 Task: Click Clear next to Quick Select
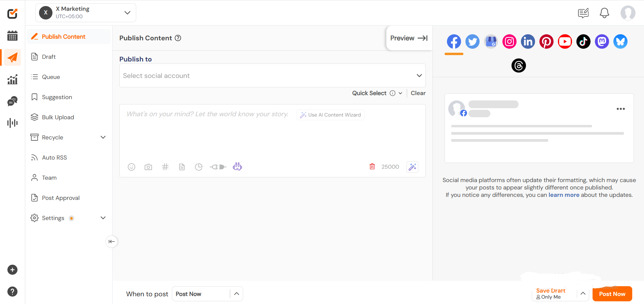418,93
